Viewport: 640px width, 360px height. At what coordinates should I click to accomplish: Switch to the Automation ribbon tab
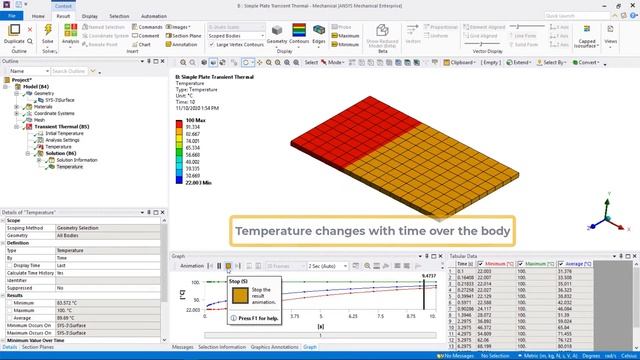click(x=153, y=16)
